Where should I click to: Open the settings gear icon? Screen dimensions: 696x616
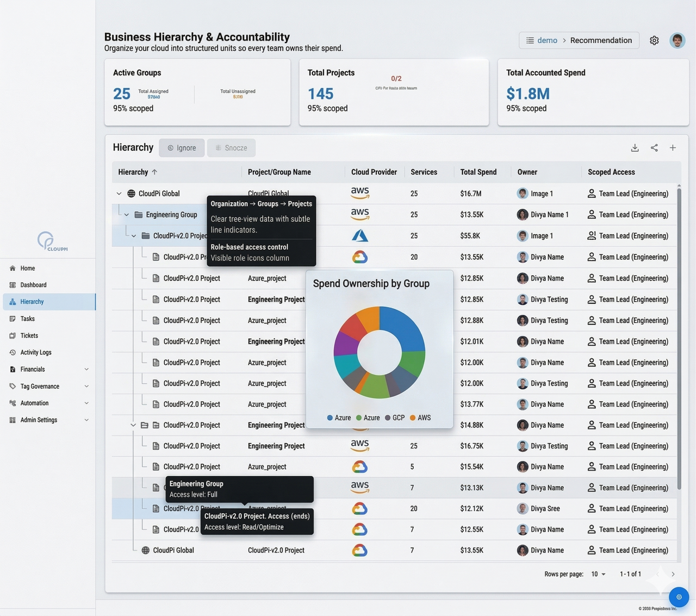(654, 40)
